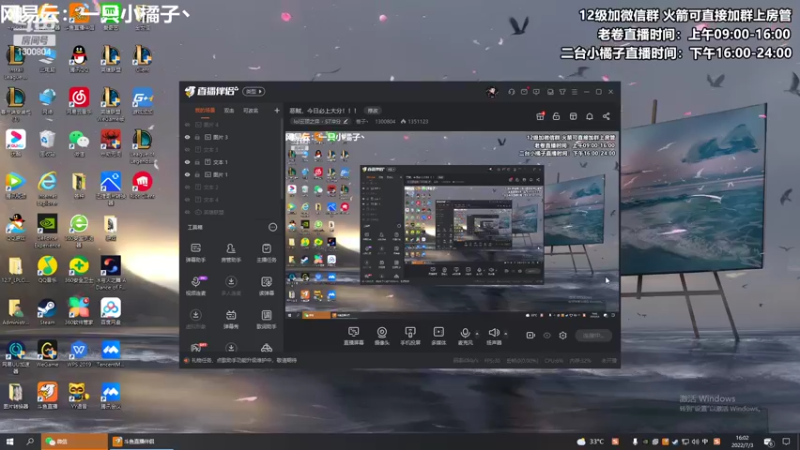Open the 歌词助手 tool
The width and height of the screenshot is (800, 450).
(x=266, y=319)
